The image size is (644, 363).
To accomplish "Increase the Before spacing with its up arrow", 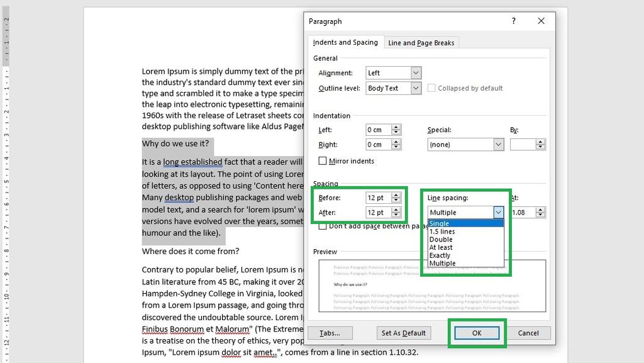I will point(396,194).
